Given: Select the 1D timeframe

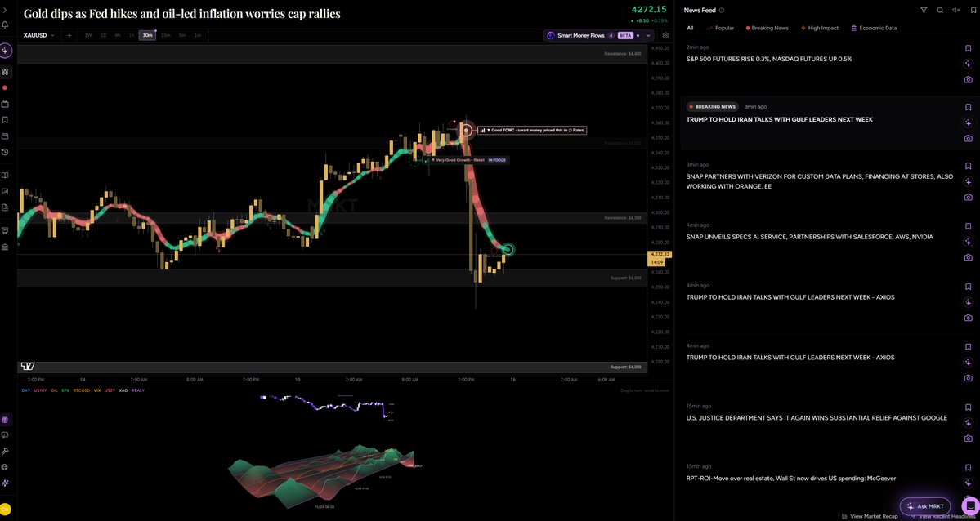Looking at the screenshot, I should [x=104, y=35].
